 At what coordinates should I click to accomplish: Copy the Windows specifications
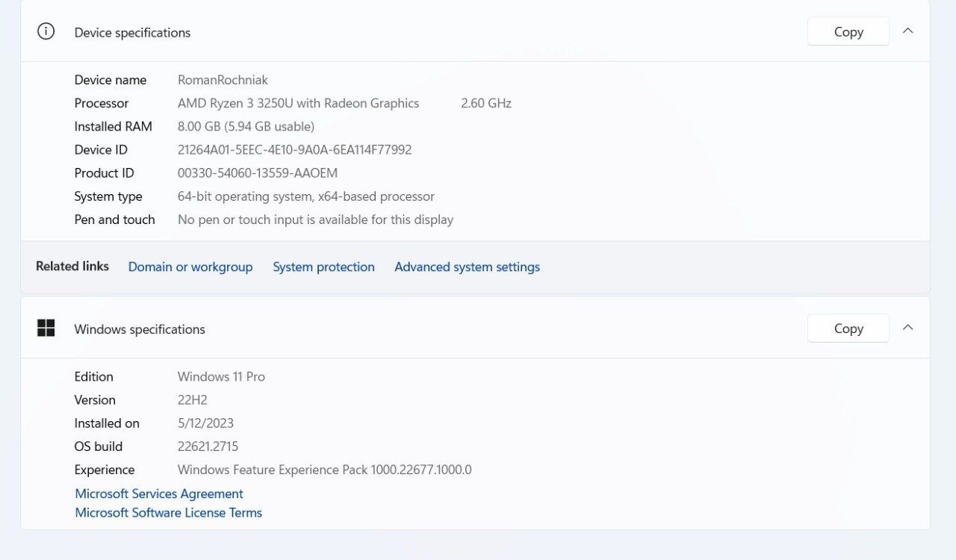click(x=848, y=328)
